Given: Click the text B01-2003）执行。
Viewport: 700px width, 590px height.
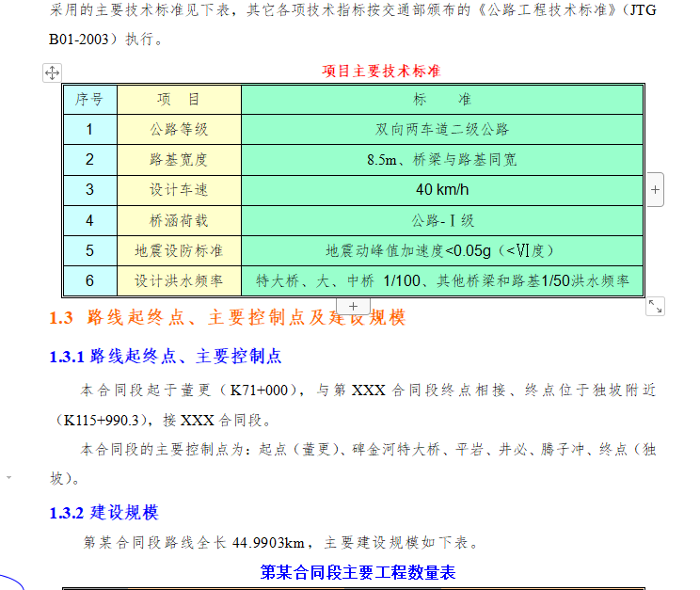Looking at the screenshot, I should 105,40.
